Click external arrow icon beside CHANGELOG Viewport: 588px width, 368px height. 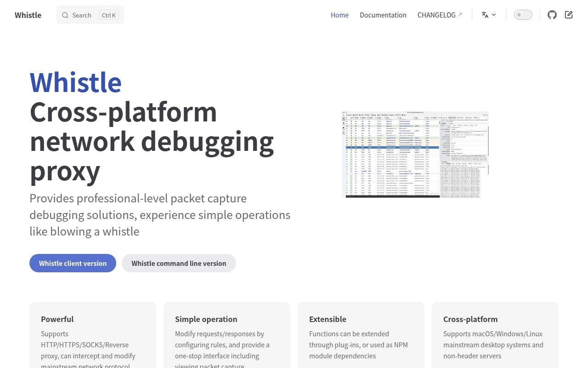pyautogui.click(x=460, y=15)
